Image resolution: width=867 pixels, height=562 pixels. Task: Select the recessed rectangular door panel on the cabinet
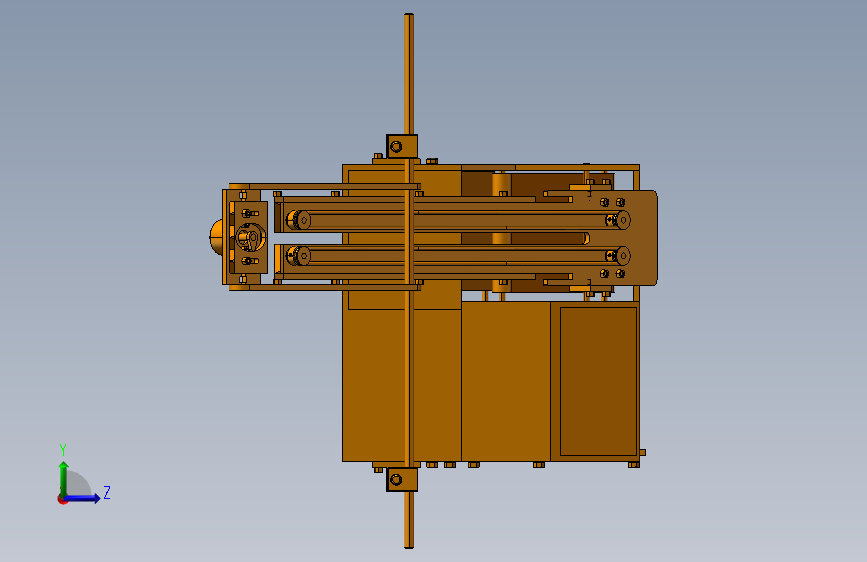[x=598, y=381]
